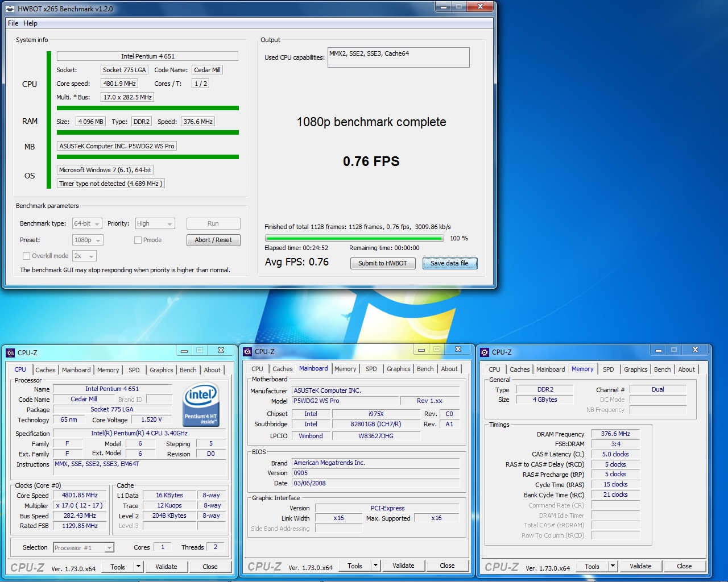Screen dimensions: 728x582
Task: Click the Level 2 cache 2048 KBytes value
Action: [169, 516]
